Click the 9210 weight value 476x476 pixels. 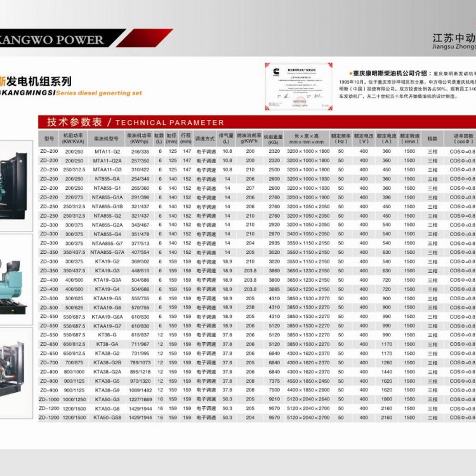(274, 399)
